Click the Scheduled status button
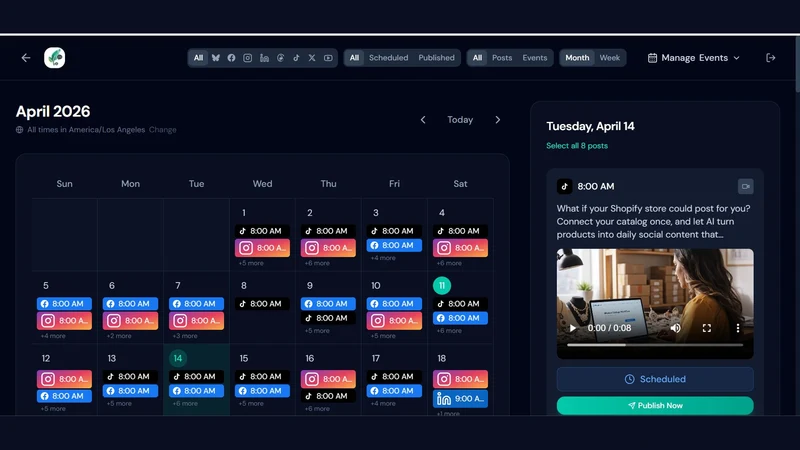This screenshot has width=800, height=450. (x=655, y=379)
